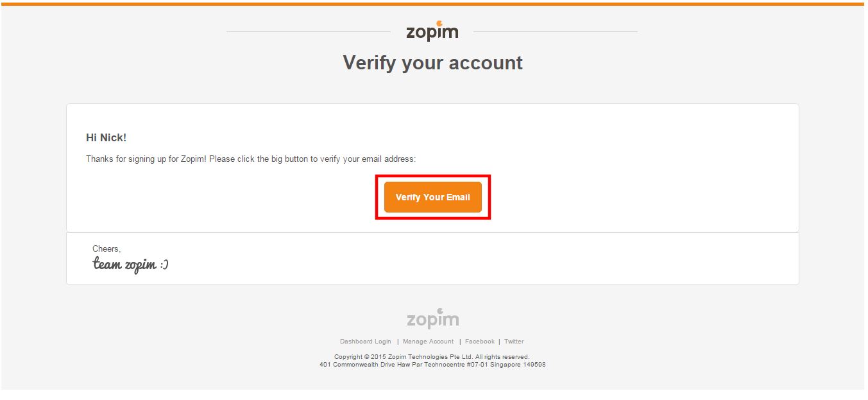Click the smiley in the team zopim signature
This screenshot has height=400, width=868.
(x=164, y=265)
